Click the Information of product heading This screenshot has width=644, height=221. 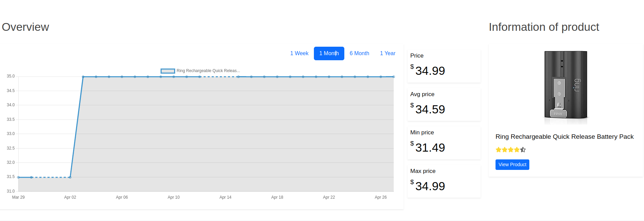pyautogui.click(x=544, y=27)
